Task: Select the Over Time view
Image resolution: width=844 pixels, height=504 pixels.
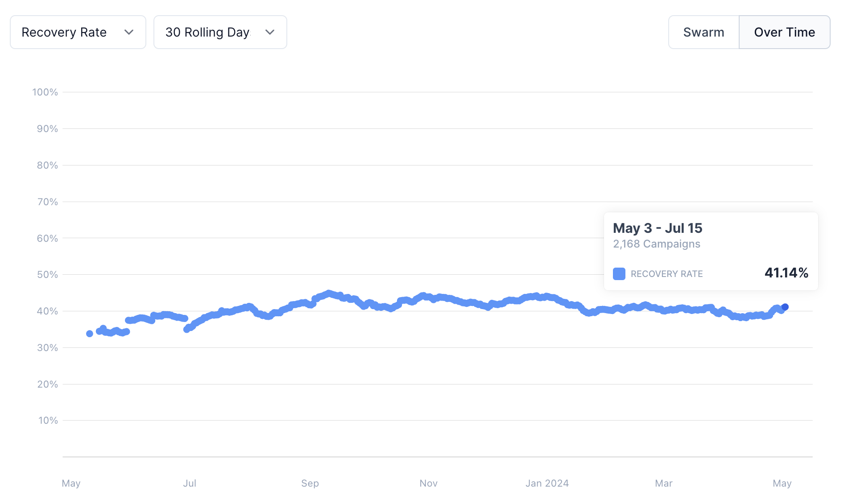Action: pyautogui.click(x=785, y=32)
